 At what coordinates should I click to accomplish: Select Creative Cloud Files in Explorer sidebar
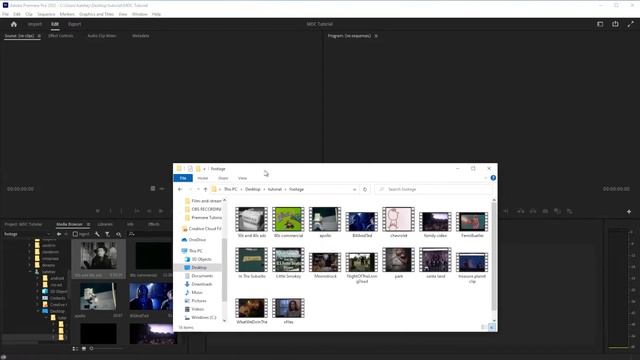point(201,229)
